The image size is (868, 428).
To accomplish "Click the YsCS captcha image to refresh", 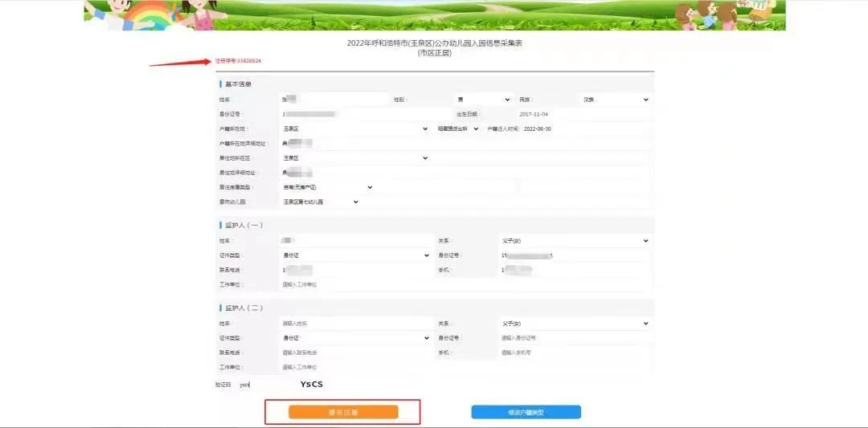I will click(312, 385).
